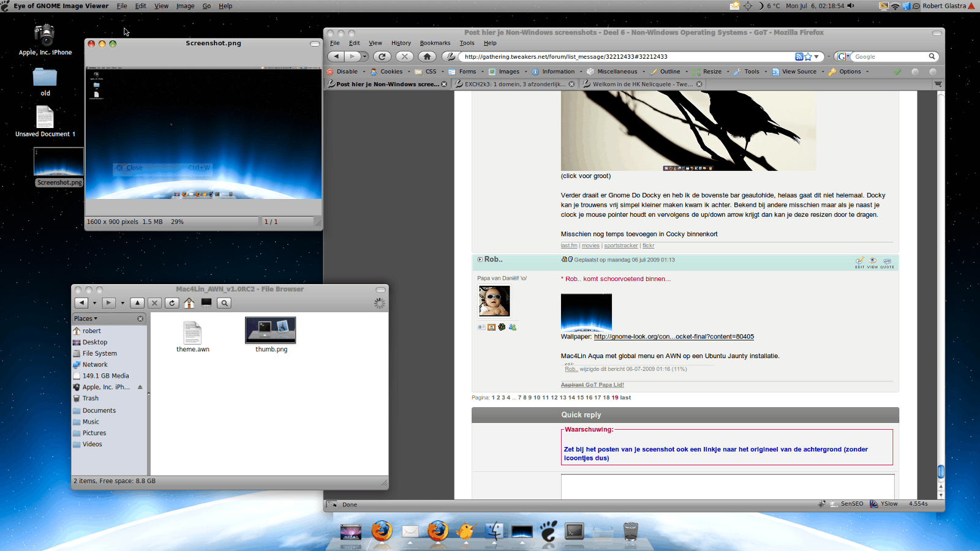Open the gnome-look.org wallpaper link
This screenshot has width=980, height=551.
(674, 337)
